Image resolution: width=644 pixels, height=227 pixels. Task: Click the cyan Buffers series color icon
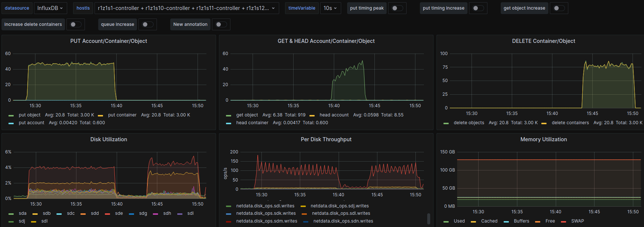(506, 221)
